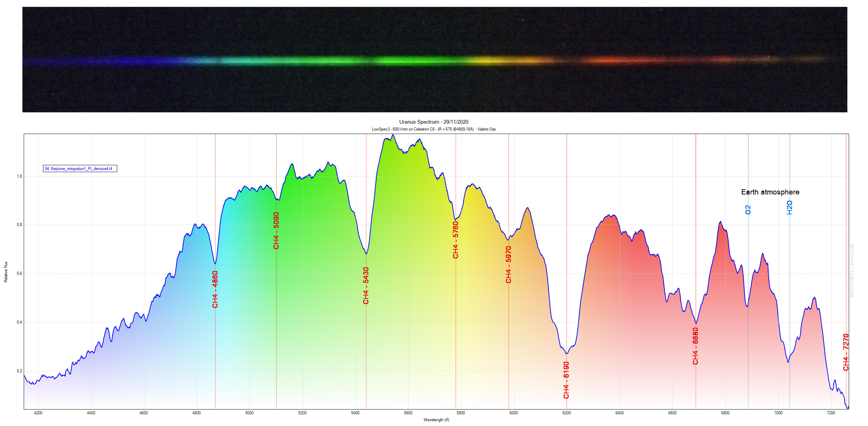Click the 5000 wavelength tick label
Image resolution: width=868 pixels, height=426 pixels.
tap(249, 413)
